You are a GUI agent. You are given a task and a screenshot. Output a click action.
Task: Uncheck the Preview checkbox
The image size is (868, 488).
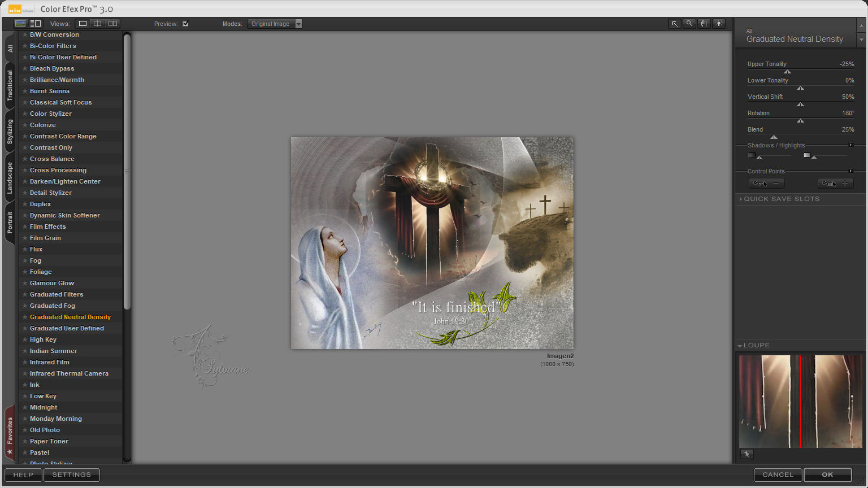[185, 24]
